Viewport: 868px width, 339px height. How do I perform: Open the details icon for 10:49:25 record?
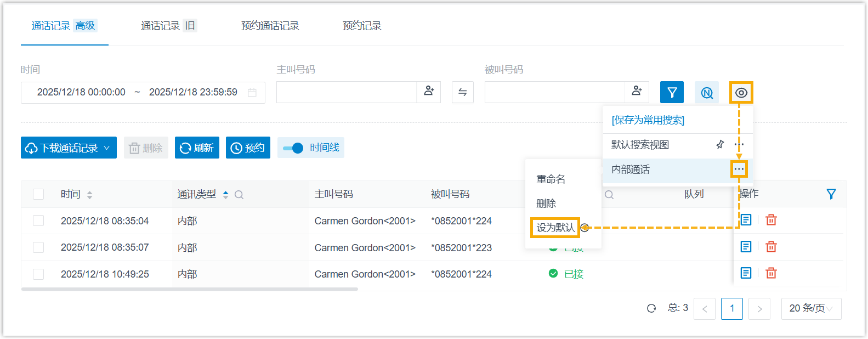coord(746,273)
